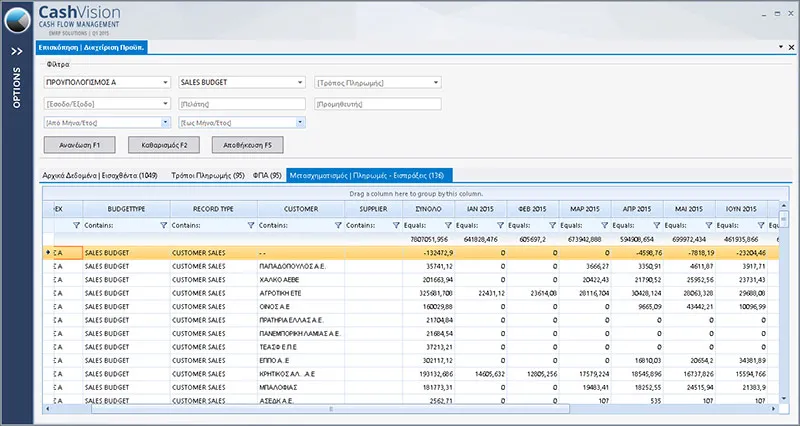Click the Πελάτης input field
The height and width of the screenshot is (426, 800).
click(x=242, y=104)
